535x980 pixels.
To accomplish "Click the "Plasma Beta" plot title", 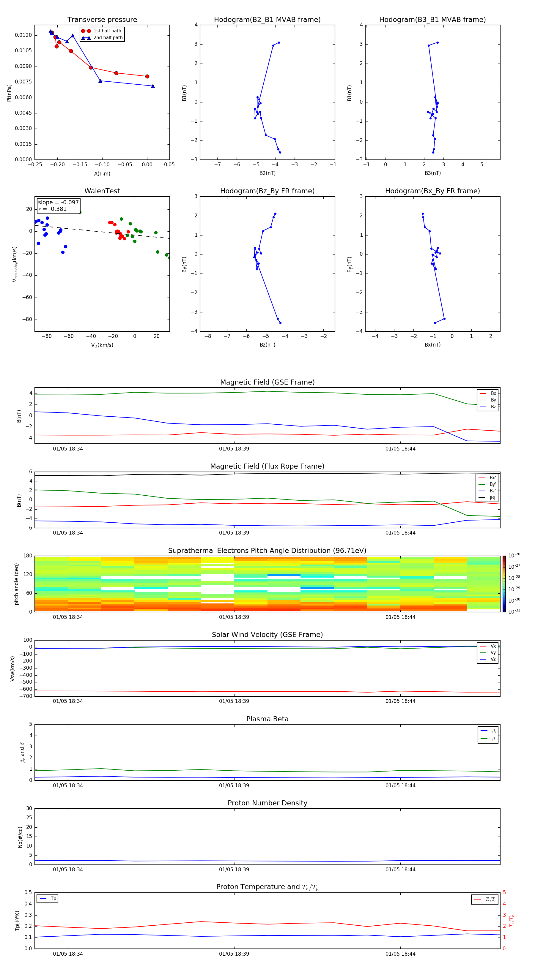I will pos(267,719).
